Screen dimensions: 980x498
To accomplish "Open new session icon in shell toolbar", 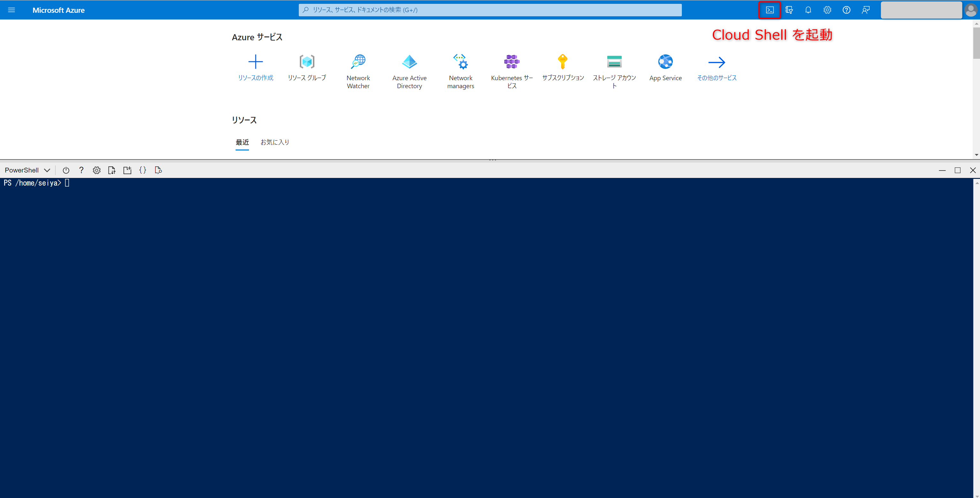I will (x=127, y=170).
